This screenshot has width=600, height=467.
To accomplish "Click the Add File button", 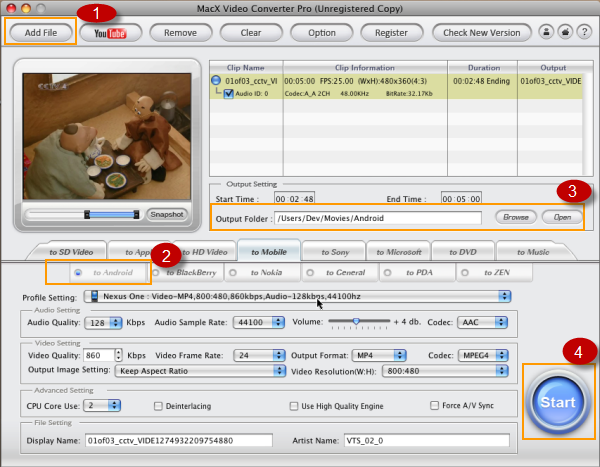I will pos(41,33).
